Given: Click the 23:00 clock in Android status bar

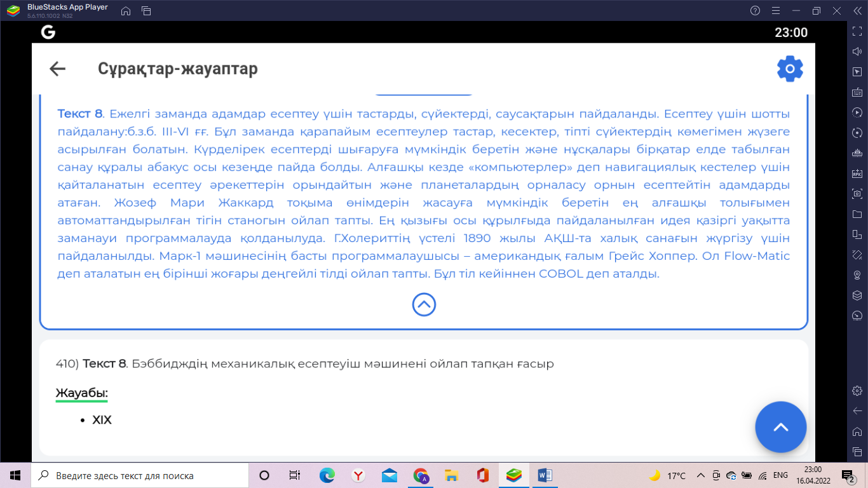Looking at the screenshot, I should coord(791,32).
